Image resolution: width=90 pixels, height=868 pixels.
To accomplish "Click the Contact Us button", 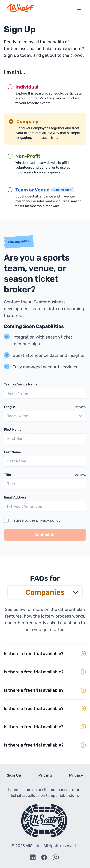I will click(45, 535).
